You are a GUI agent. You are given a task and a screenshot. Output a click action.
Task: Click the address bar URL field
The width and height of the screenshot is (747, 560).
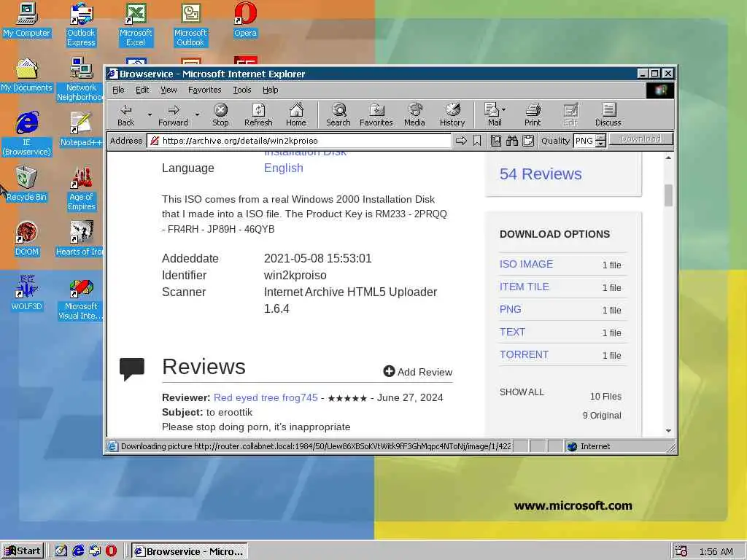tap(299, 141)
